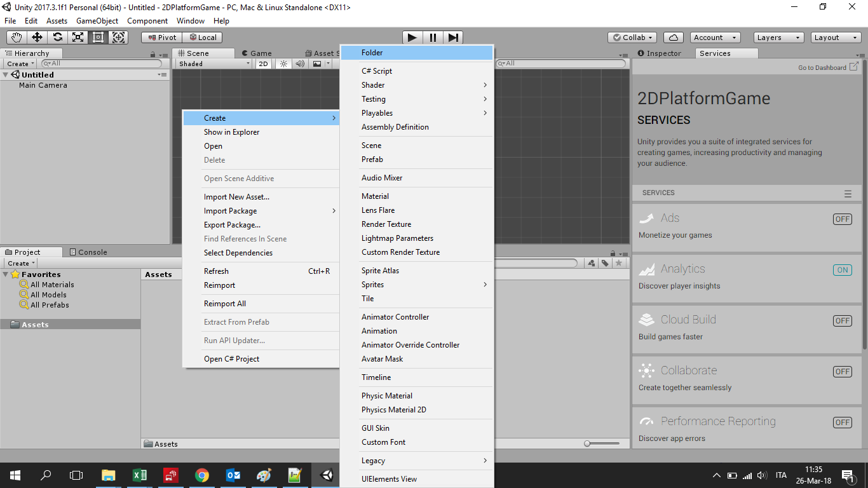Open the Cloud services icon

674,37
